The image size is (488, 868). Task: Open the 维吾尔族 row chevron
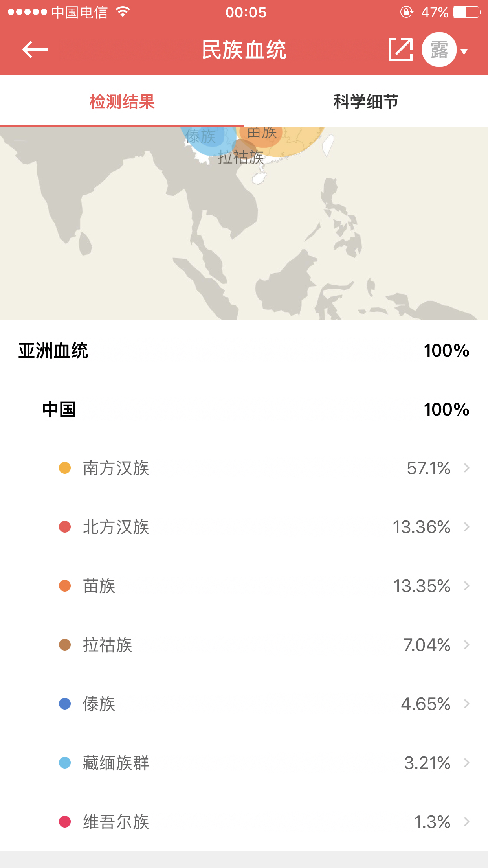pyautogui.click(x=467, y=822)
